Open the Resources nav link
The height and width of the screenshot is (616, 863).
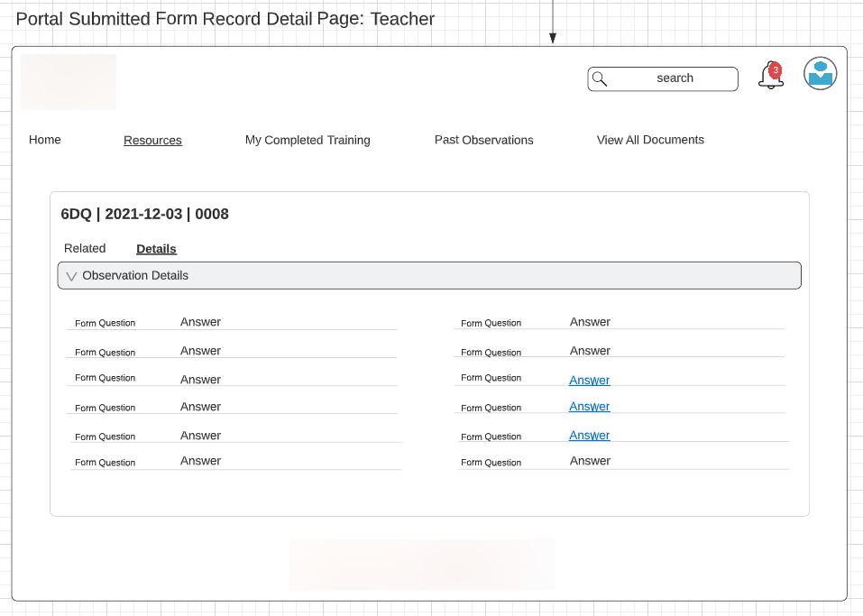click(x=152, y=141)
